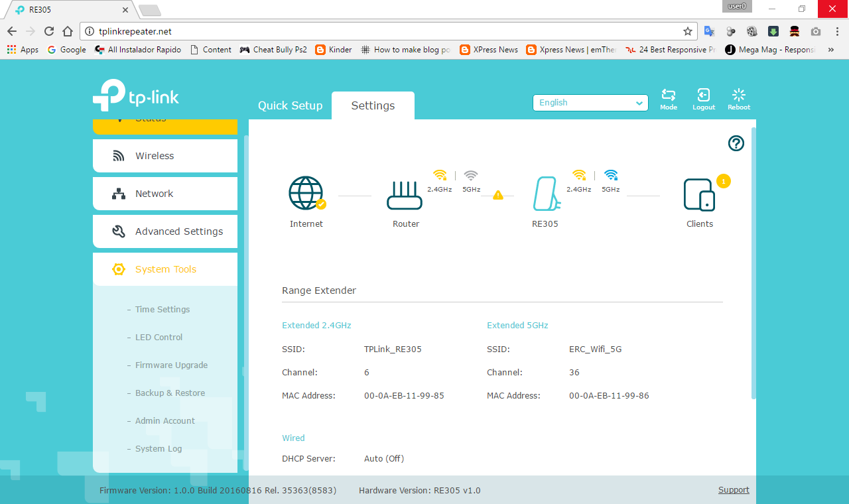Click the Reboot icon
Screen dimensions: 849x504
coord(739,95)
